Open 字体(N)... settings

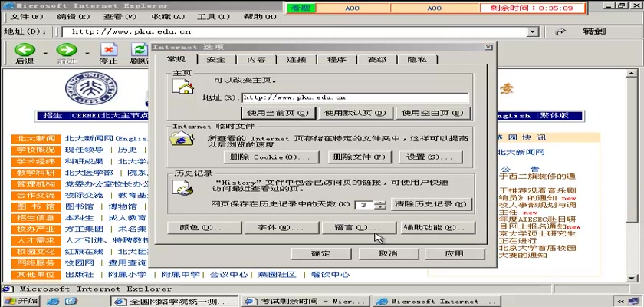[x=281, y=228]
